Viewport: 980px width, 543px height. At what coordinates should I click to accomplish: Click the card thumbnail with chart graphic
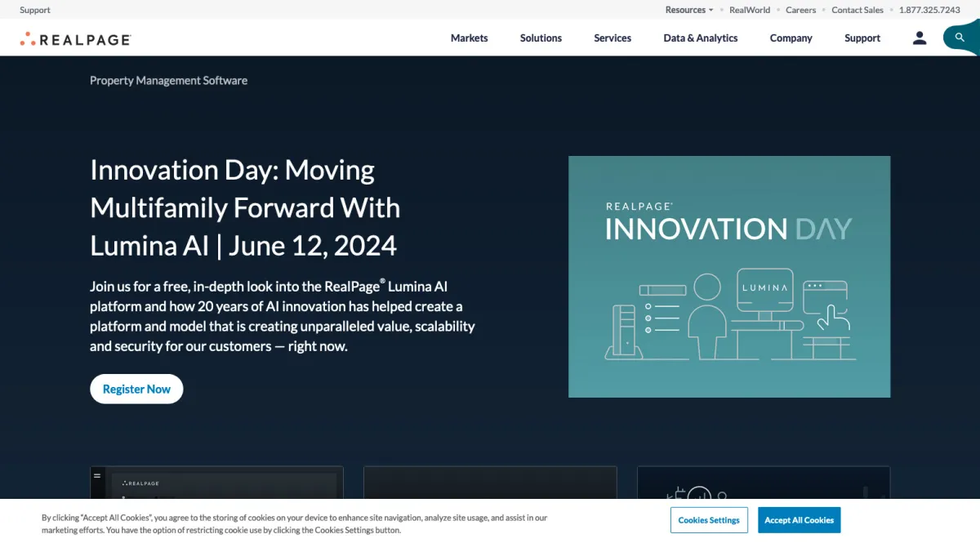tap(764, 483)
